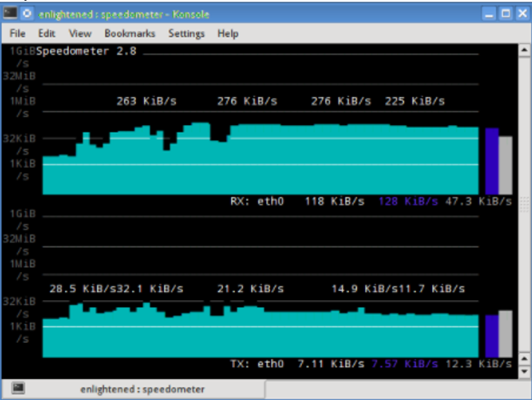Expand the Settings menu
The height and width of the screenshot is (400, 532).
tap(186, 33)
